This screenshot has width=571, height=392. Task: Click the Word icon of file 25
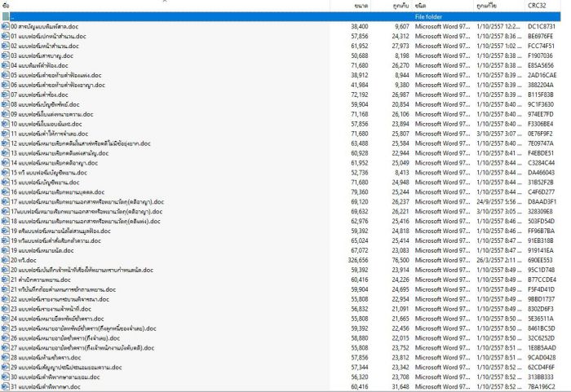(6, 328)
